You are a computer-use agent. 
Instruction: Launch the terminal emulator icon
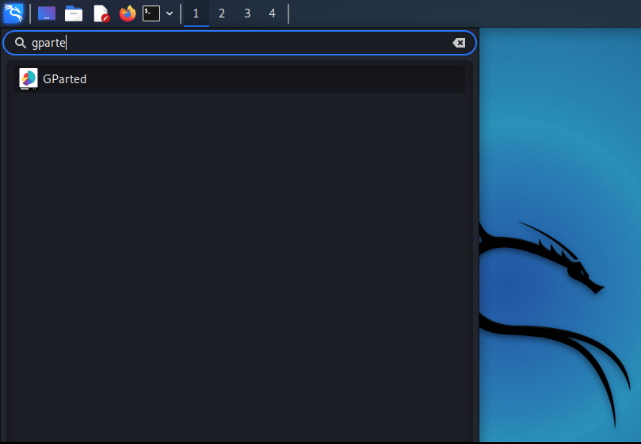pos(151,13)
